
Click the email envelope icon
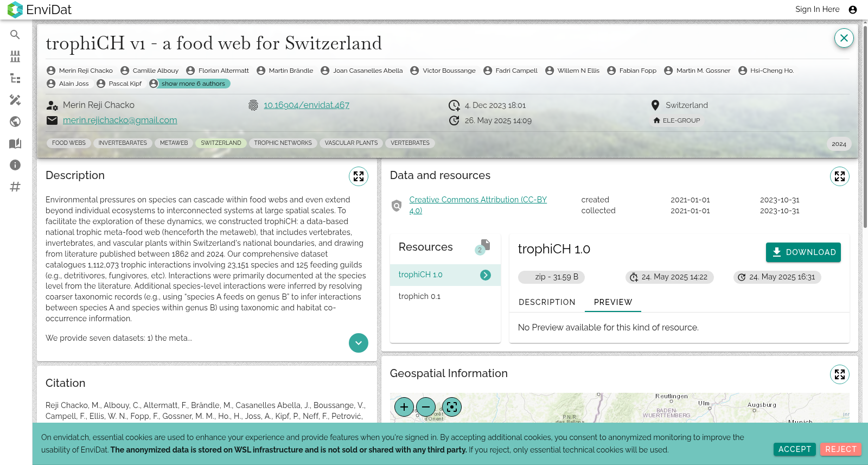coord(52,120)
